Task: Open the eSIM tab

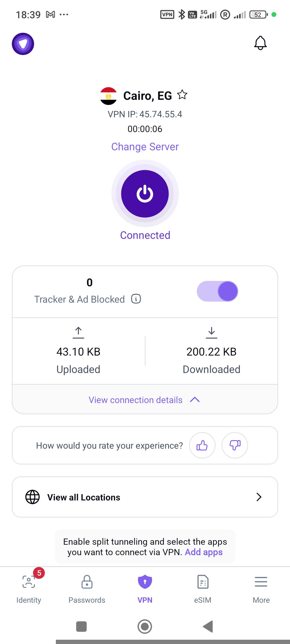Action: coord(203,589)
